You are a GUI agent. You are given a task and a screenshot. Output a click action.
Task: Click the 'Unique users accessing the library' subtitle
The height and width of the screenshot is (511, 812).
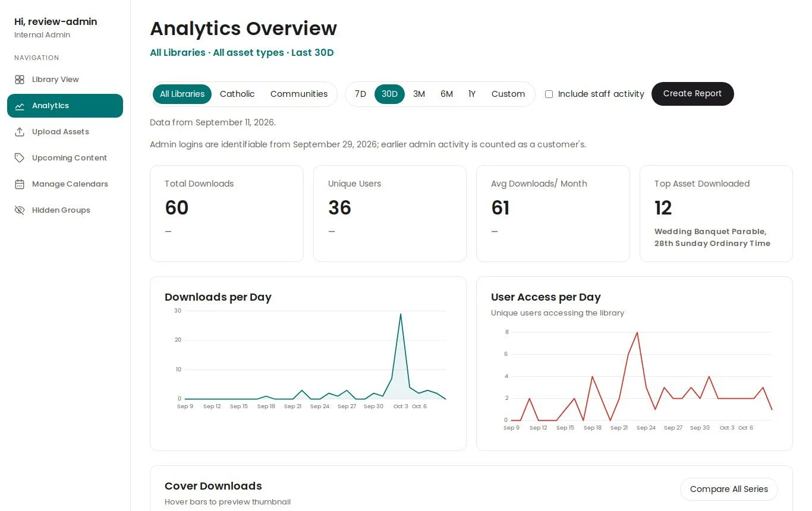coord(558,313)
